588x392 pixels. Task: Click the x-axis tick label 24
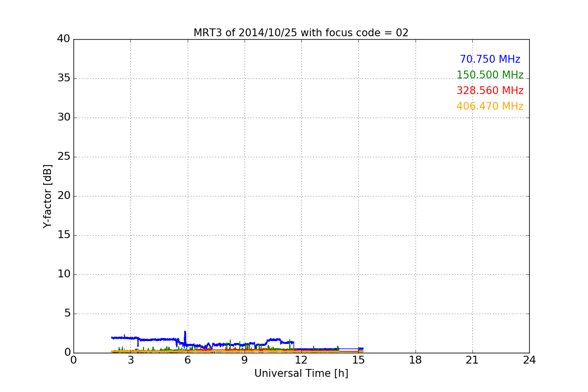(529, 360)
